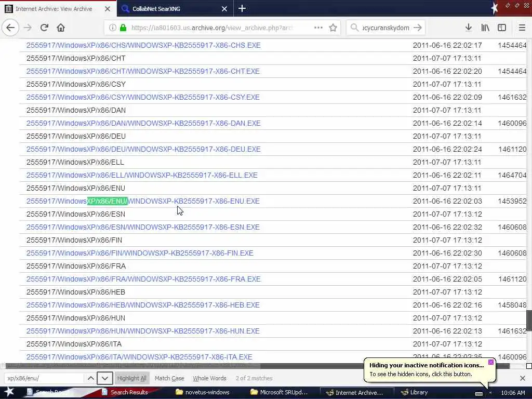This screenshot has height=399, width=532.
Task: Select the 2555917/WindowsXP/x86/CHT folder row text
Action: (76, 58)
